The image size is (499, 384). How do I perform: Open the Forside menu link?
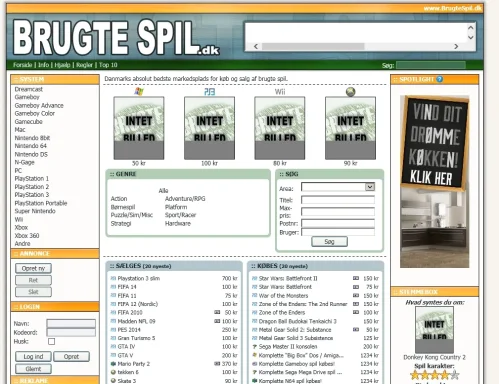pyautogui.click(x=23, y=65)
